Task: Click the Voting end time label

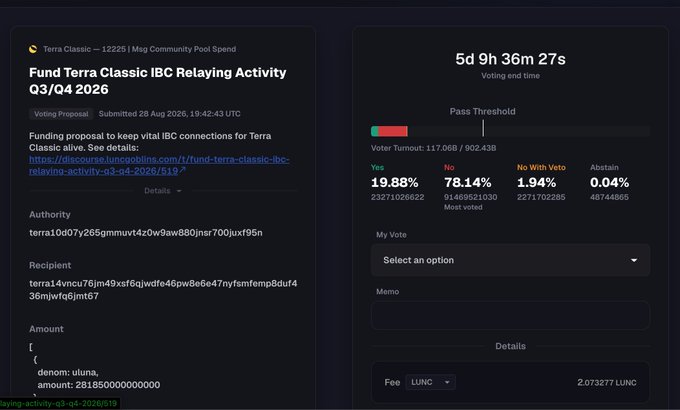Action: pos(510,75)
